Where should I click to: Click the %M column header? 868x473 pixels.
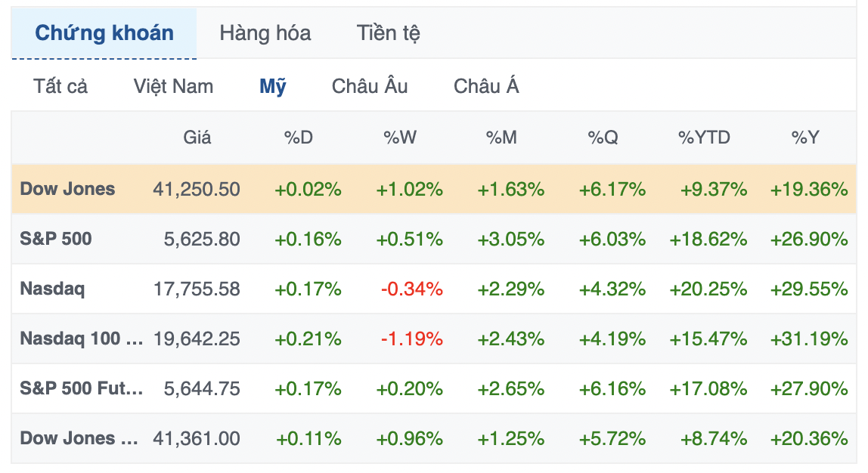[502, 138]
